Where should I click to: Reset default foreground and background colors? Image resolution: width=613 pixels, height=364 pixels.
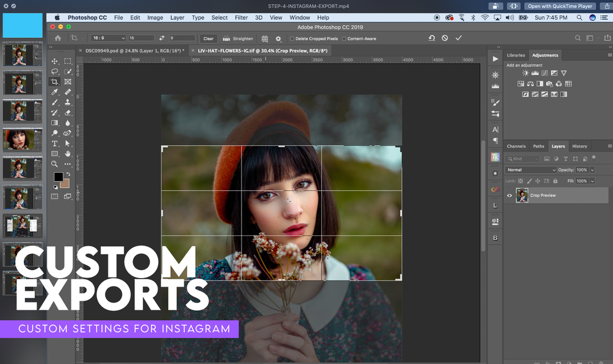[x=56, y=187]
